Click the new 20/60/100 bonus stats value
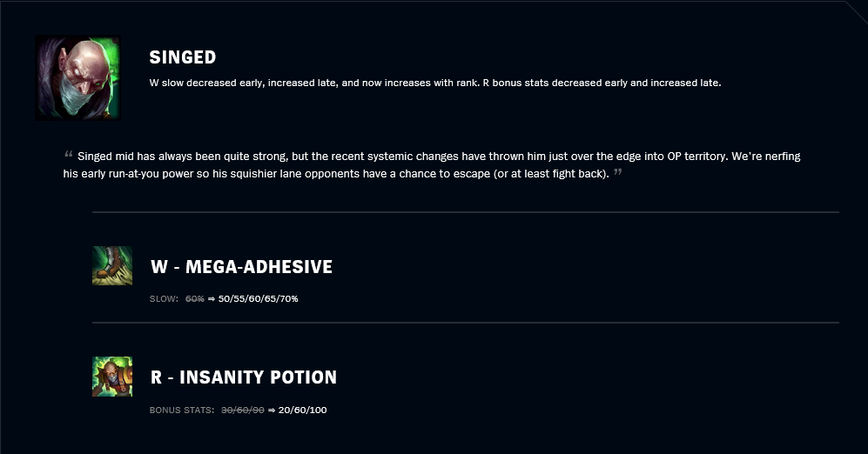 [x=302, y=411]
